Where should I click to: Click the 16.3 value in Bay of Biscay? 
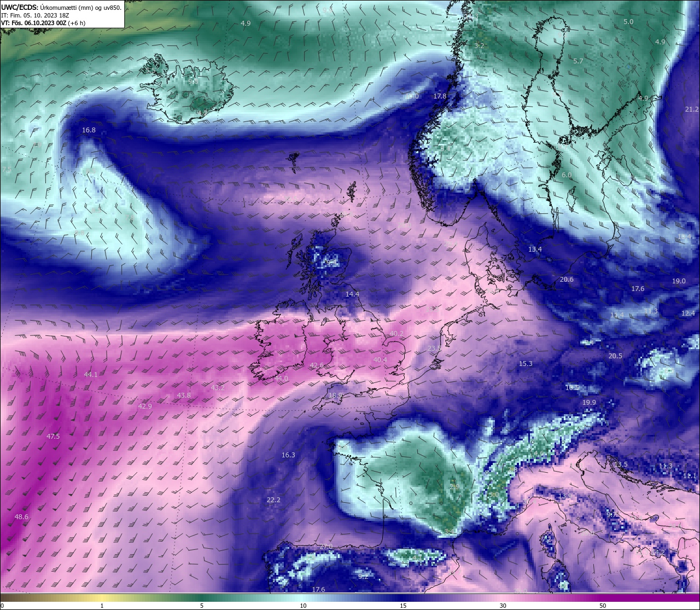[288, 455]
